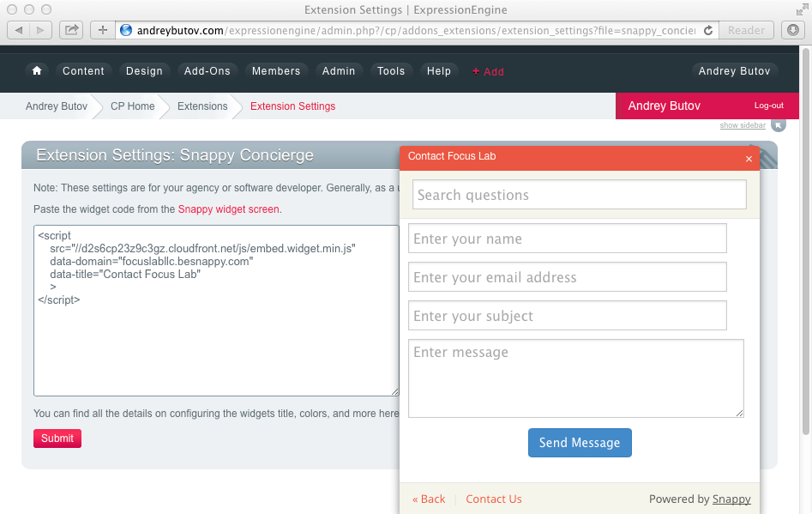This screenshot has width=812, height=514.
Task: Open the Safari downloads button
Action: (793, 30)
